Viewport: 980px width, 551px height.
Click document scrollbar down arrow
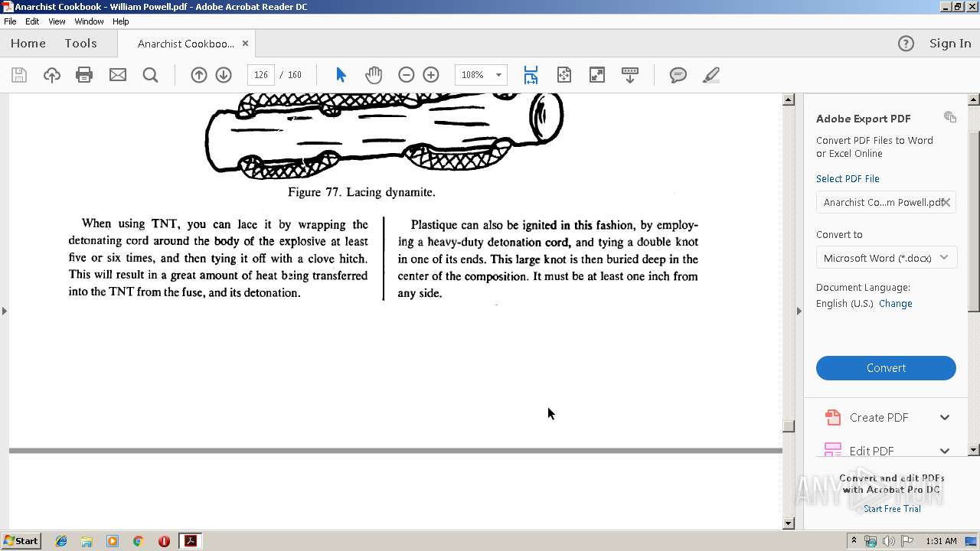(789, 523)
